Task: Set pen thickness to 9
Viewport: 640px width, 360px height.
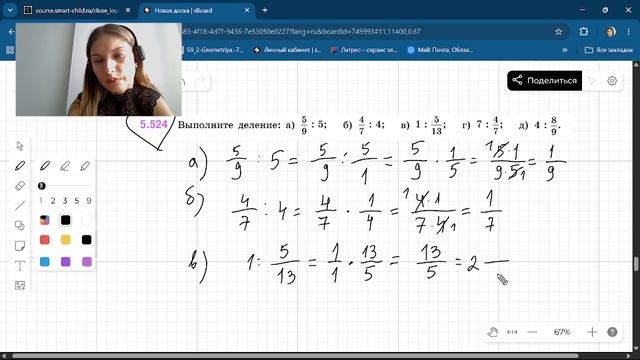Action: (89, 200)
